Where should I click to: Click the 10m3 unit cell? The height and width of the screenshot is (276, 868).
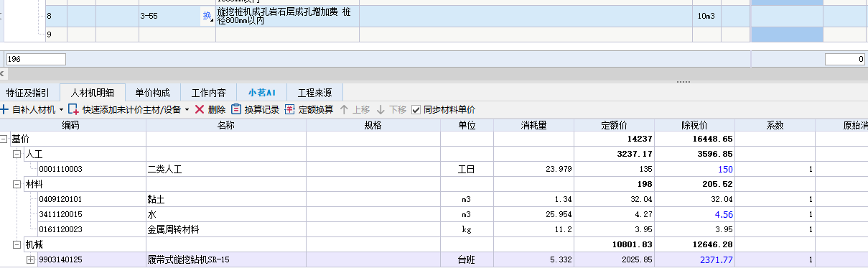[707, 15]
